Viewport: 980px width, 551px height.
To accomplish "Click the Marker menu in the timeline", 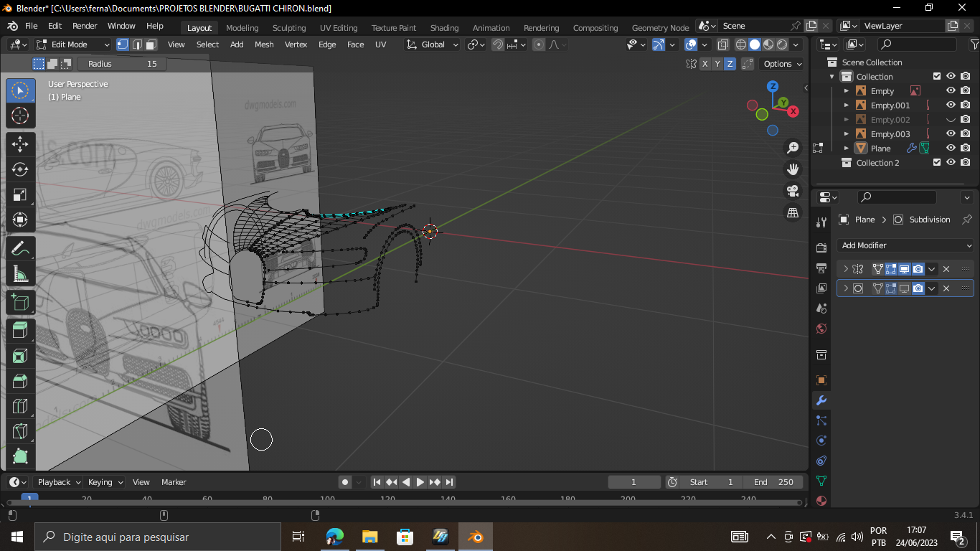I will pos(174,482).
